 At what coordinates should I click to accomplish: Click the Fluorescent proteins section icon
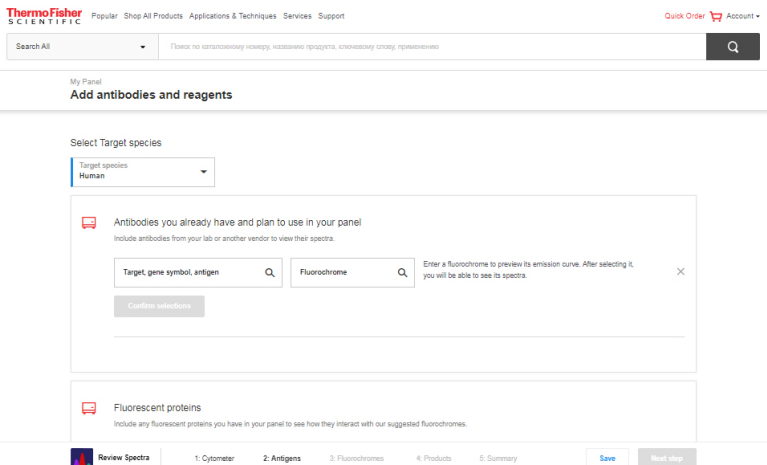point(88,408)
